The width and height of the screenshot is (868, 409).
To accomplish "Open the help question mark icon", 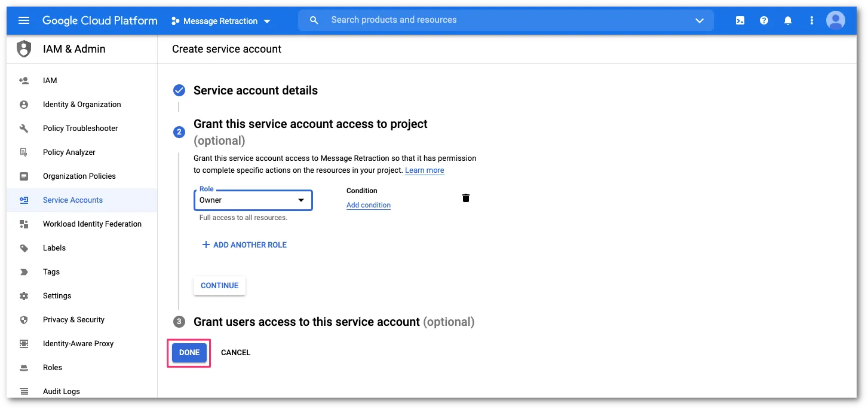I will pyautogui.click(x=764, y=20).
